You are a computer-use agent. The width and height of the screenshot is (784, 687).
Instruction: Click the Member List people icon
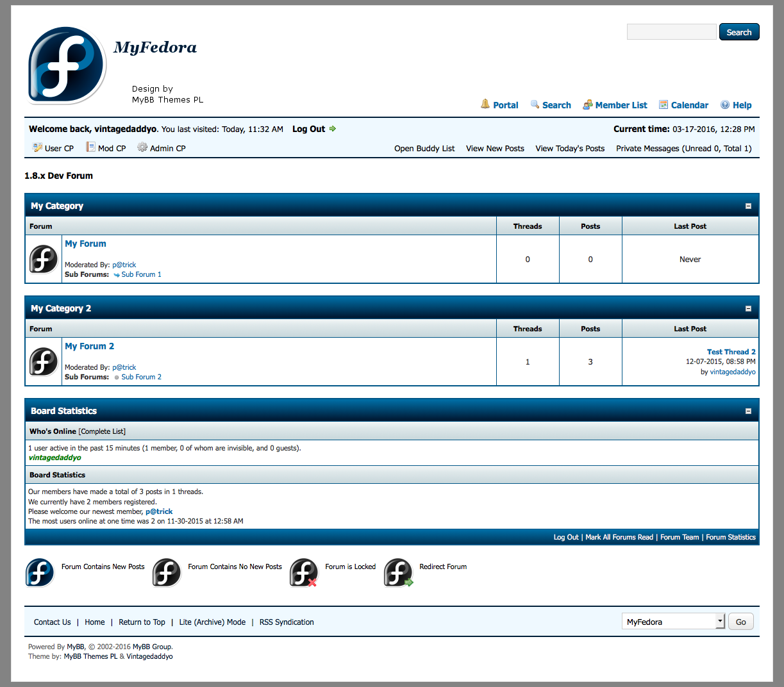point(587,105)
